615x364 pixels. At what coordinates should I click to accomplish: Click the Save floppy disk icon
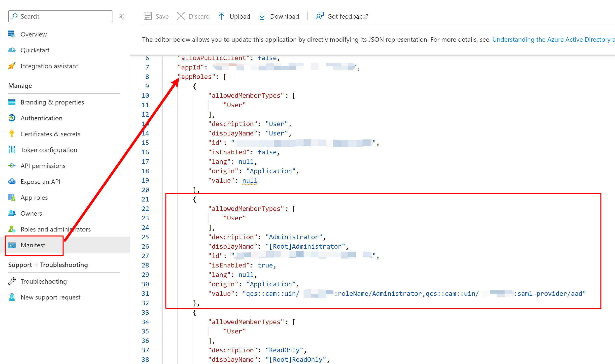148,16
